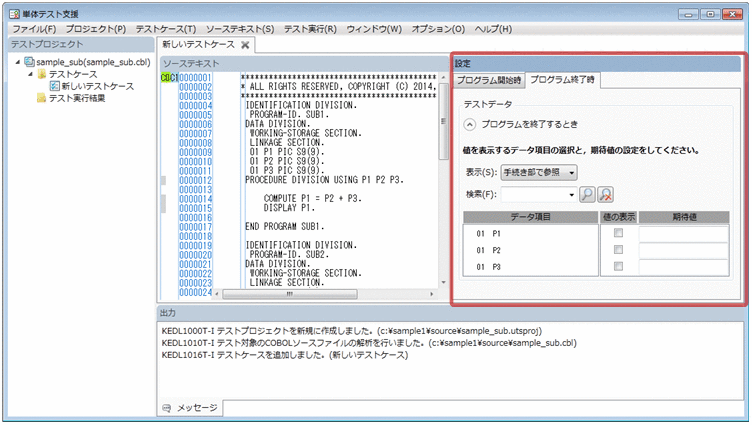Image resolution: width=752 pixels, height=425 pixels.
Task: Open the 表示(S) dropdown 手続き部で参照
Action: tap(539, 172)
